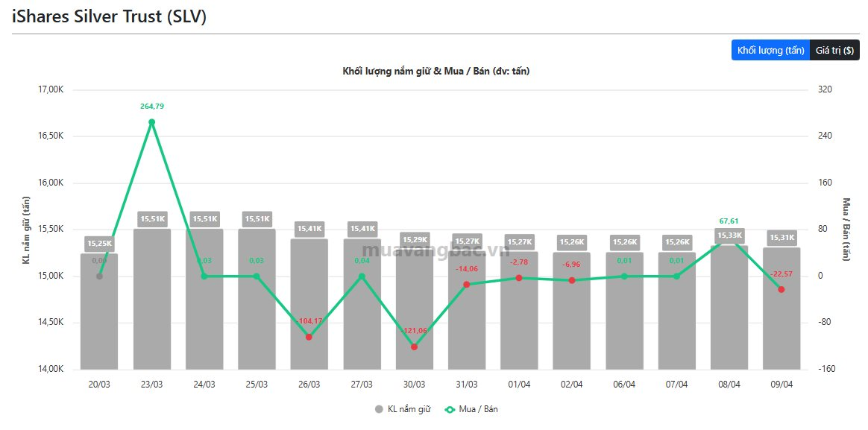Viewport: 868px width, 430px height.
Task: Select the 31/03 line point marked -14,06
Action: point(467,284)
